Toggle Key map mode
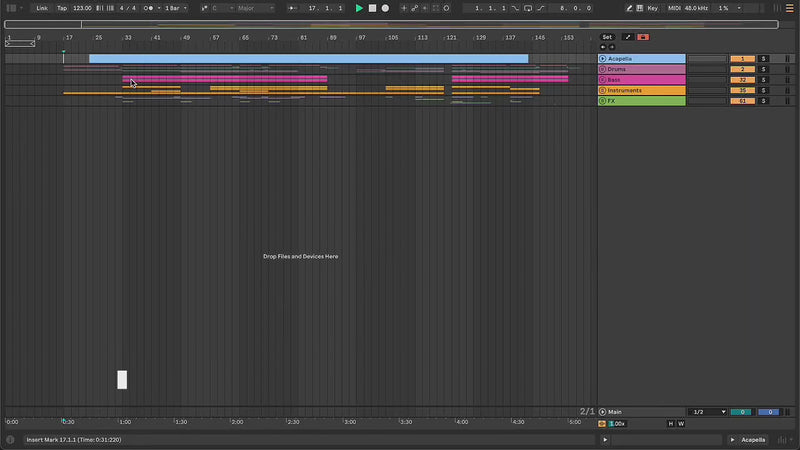This screenshot has height=450, width=800. 653,8
